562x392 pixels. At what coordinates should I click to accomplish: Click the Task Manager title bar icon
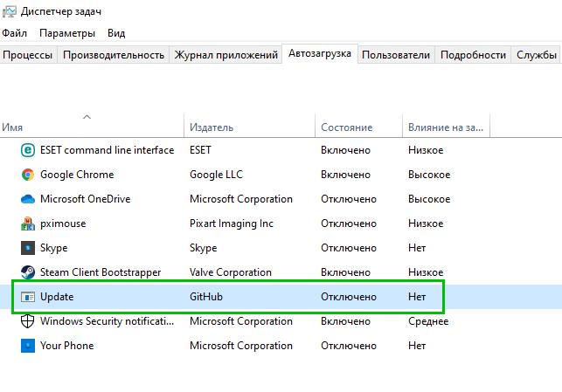point(9,11)
